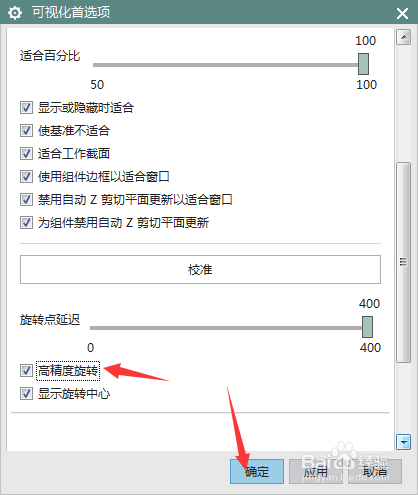The width and height of the screenshot is (418, 495).
Task: Uncheck 显示或隐藏时适合 checkbox
Action: [x=26, y=108]
